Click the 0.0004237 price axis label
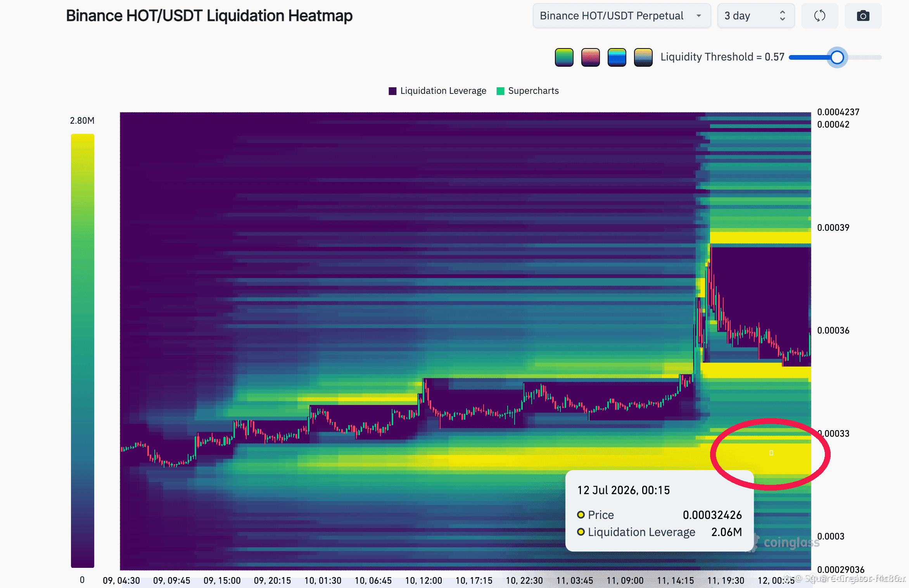The height and width of the screenshot is (588, 909). (x=838, y=112)
